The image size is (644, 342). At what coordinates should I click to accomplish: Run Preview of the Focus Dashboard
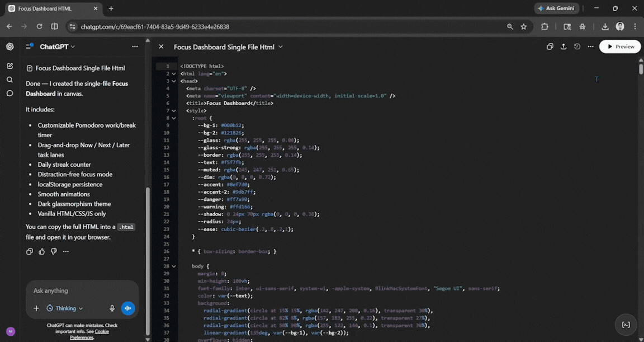(x=619, y=47)
